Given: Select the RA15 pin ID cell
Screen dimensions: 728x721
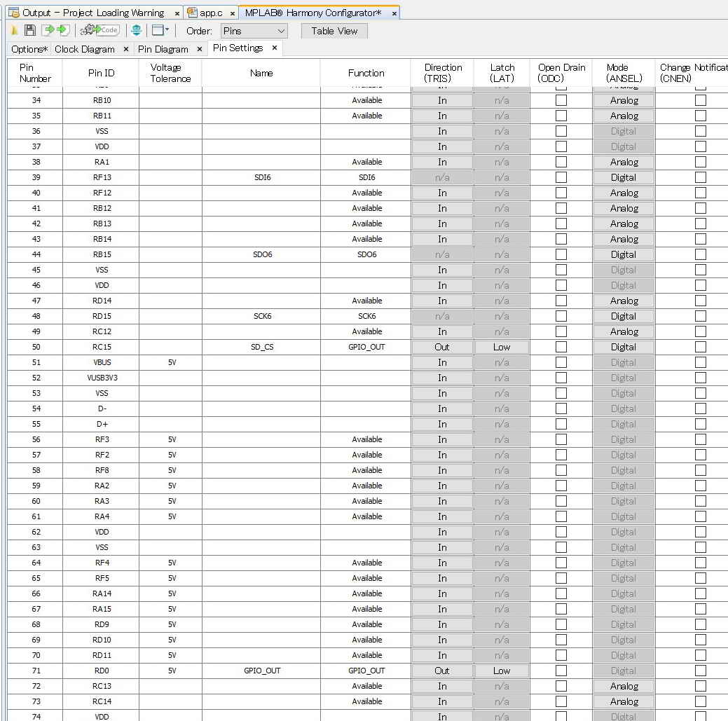Looking at the screenshot, I should 101,609.
